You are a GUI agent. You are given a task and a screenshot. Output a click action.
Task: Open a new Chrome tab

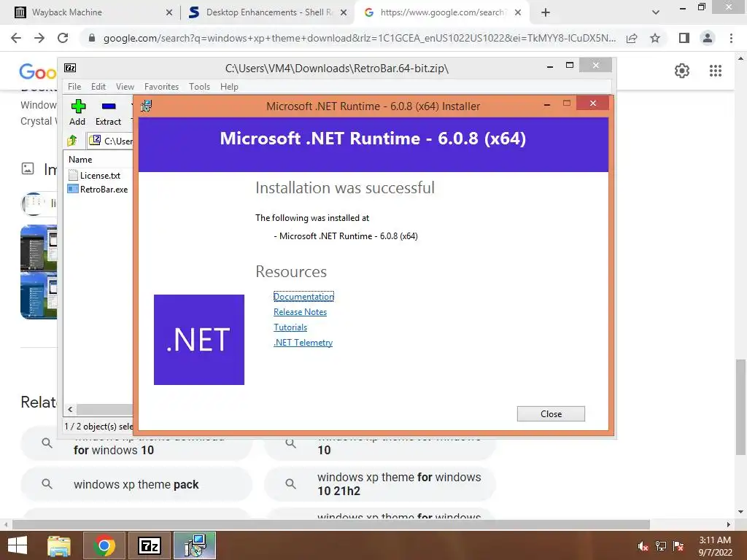[x=546, y=12]
